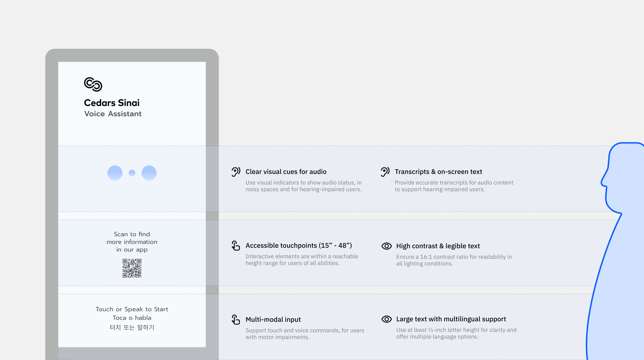This screenshot has height=360, width=644.
Task: Click the "Accessible touchpoints (15” - 48”)" heading
Action: tap(299, 245)
